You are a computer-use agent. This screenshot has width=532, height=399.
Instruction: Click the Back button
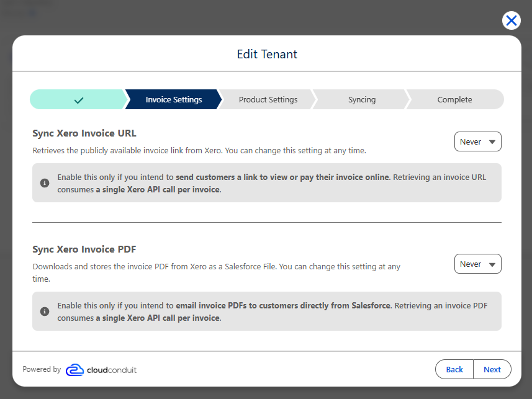[454, 369]
